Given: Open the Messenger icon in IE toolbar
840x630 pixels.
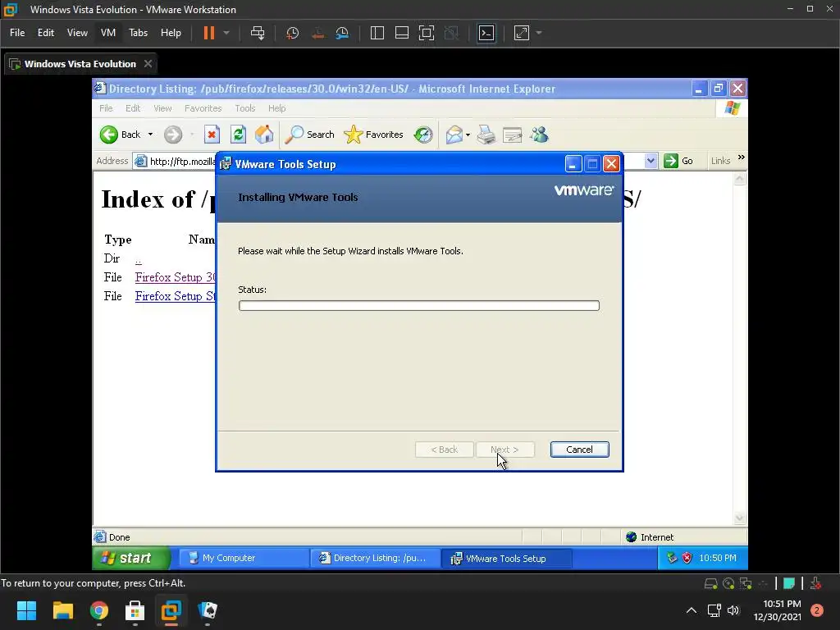Looking at the screenshot, I should coord(540,135).
